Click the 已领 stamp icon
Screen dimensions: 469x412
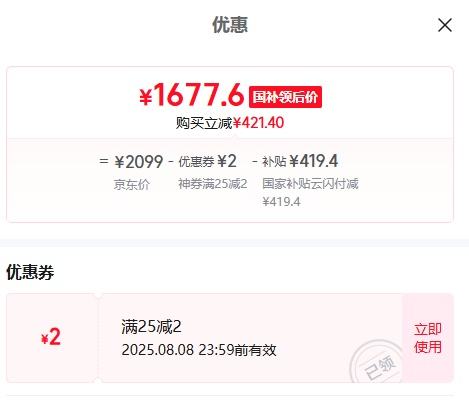pyautogui.click(x=378, y=362)
